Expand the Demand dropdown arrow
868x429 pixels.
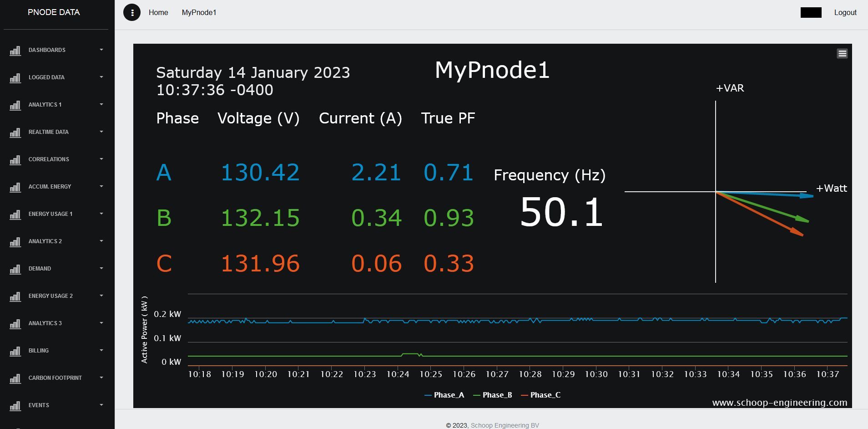point(101,268)
